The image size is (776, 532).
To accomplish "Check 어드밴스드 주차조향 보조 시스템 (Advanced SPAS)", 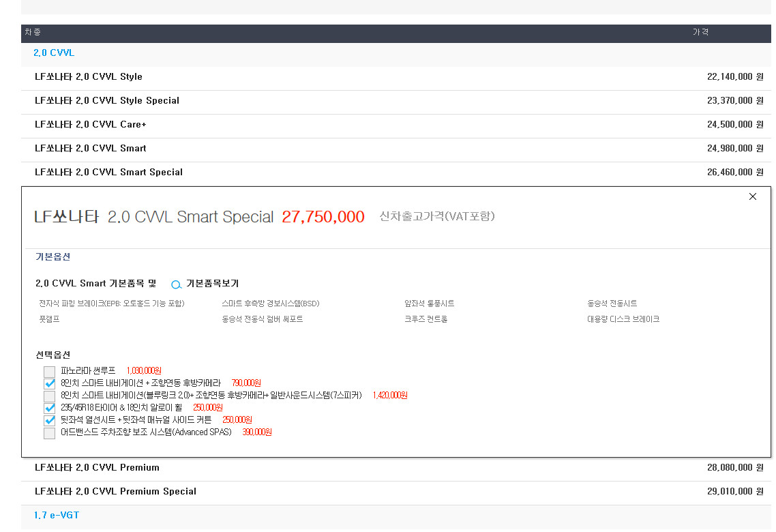I will pos(50,433).
